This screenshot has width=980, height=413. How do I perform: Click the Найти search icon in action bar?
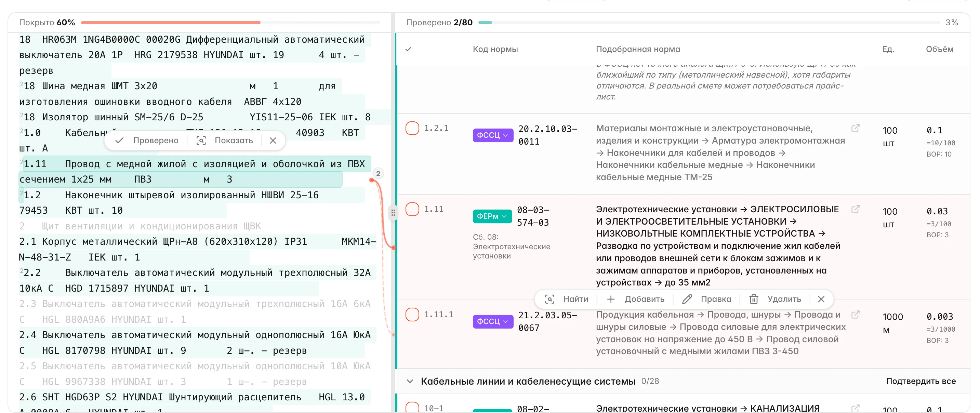pos(549,299)
